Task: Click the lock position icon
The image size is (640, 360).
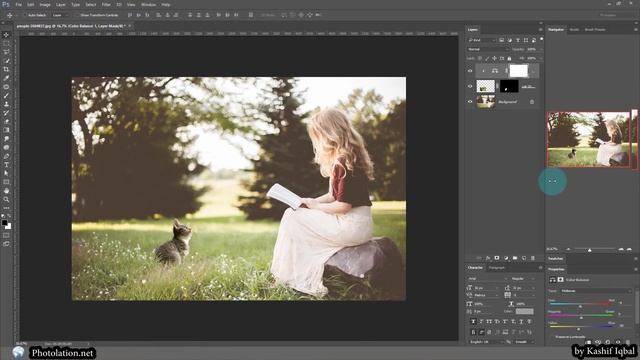Action: [x=494, y=58]
